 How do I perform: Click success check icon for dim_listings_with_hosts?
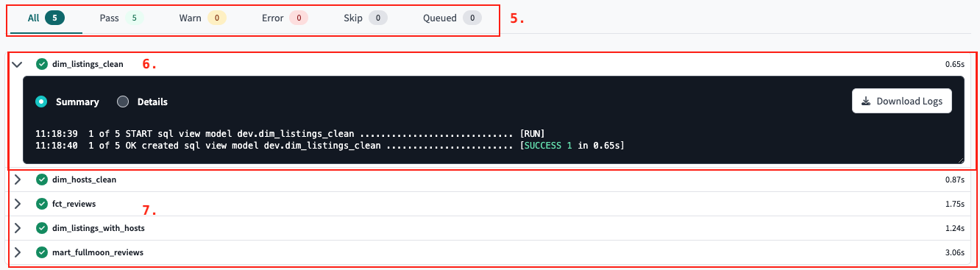(42, 228)
